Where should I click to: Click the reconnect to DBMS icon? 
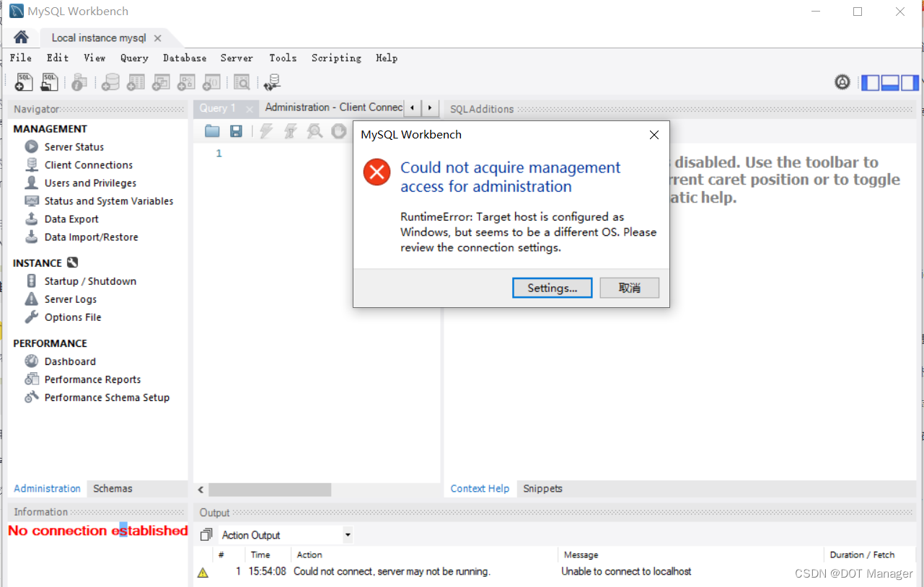coord(272,82)
